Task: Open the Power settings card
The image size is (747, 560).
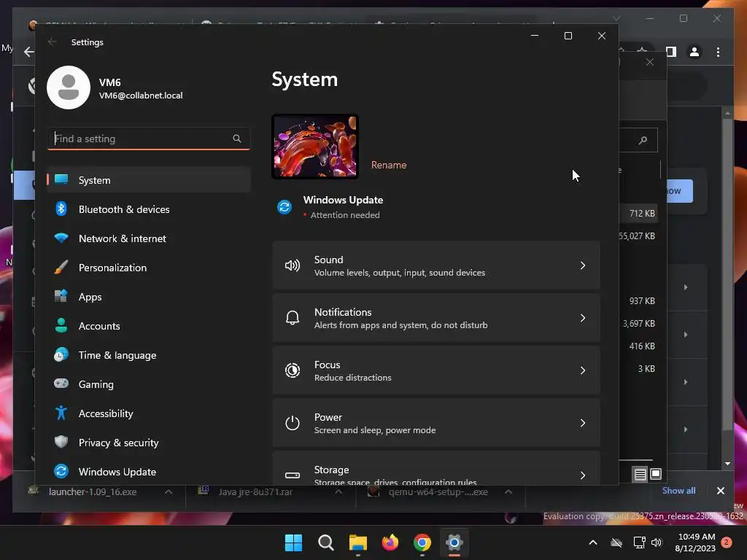Action: (436, 422)
